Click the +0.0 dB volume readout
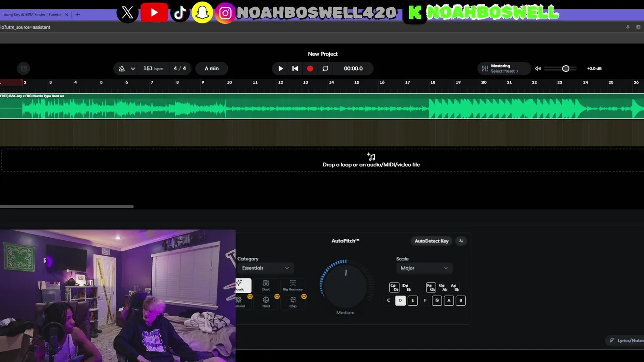Viewport: 644px width, 362px height. [x=594, y=69]
